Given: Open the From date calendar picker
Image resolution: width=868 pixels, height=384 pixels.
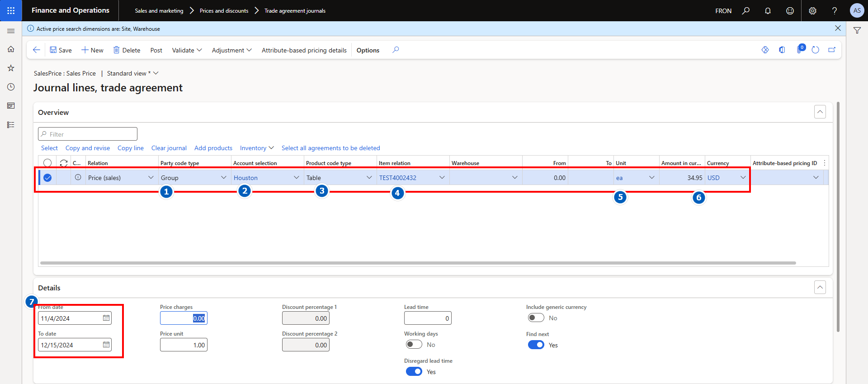Looking at the screenshot, I should point(106,318).
